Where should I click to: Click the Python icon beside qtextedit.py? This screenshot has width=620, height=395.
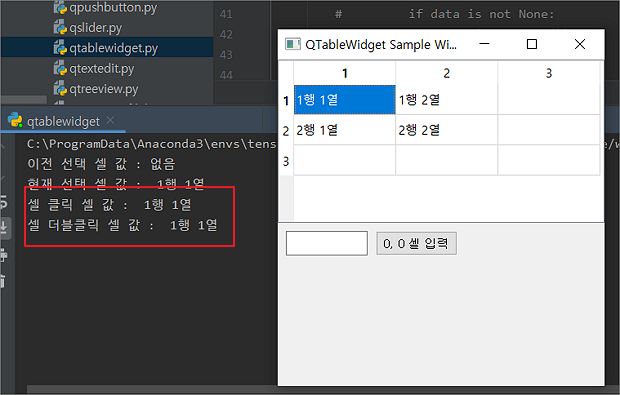click(60, 68)
